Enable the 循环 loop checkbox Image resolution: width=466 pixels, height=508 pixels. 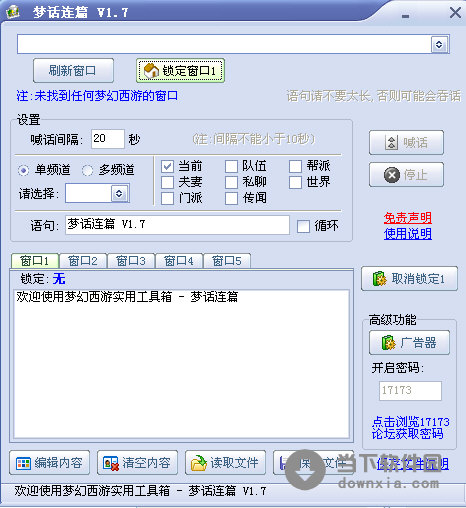[303, 226]
